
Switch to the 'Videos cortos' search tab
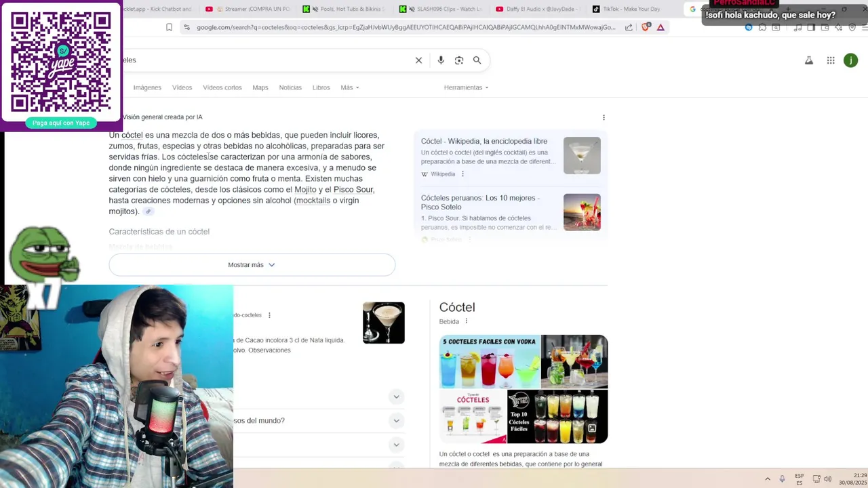coord(222,87)
